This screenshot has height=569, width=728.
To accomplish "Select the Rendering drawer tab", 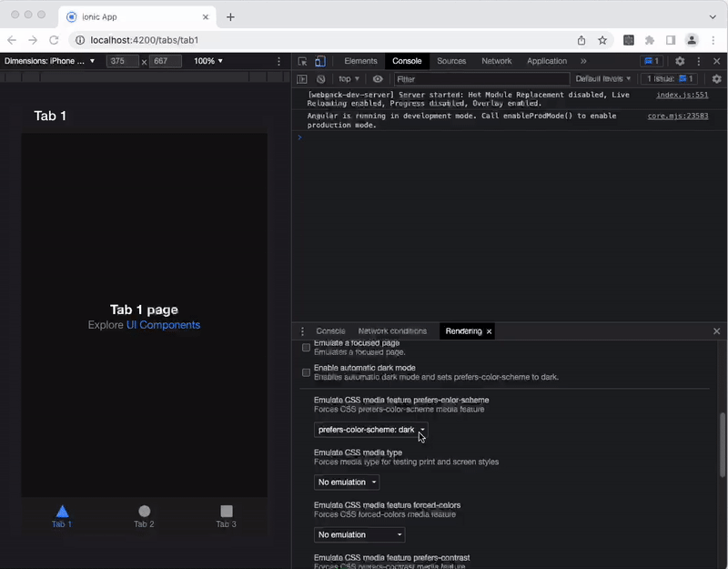I will point(463,331).
